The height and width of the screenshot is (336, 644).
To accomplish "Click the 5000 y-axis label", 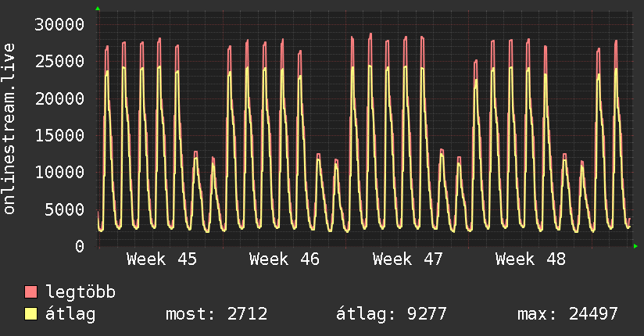I will coord(65,209).
